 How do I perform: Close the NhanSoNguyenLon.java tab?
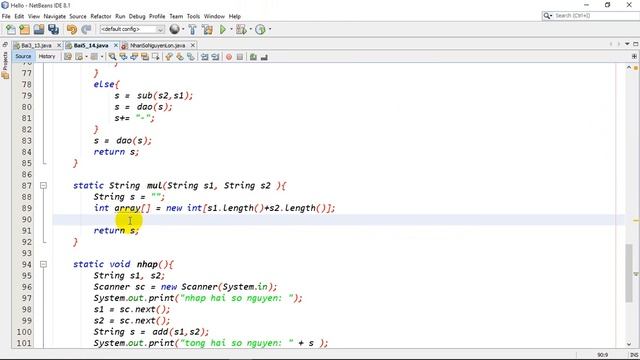point(193,45)
